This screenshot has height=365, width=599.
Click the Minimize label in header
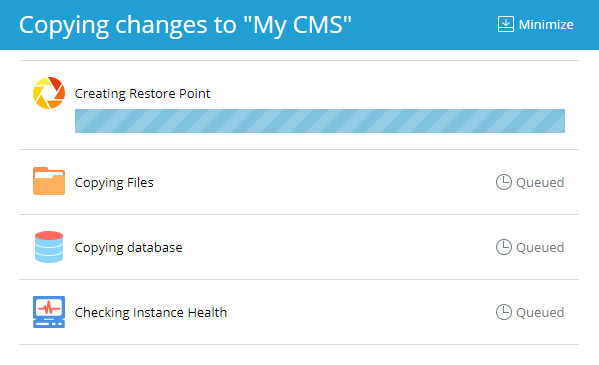click(x=546, y=24)
